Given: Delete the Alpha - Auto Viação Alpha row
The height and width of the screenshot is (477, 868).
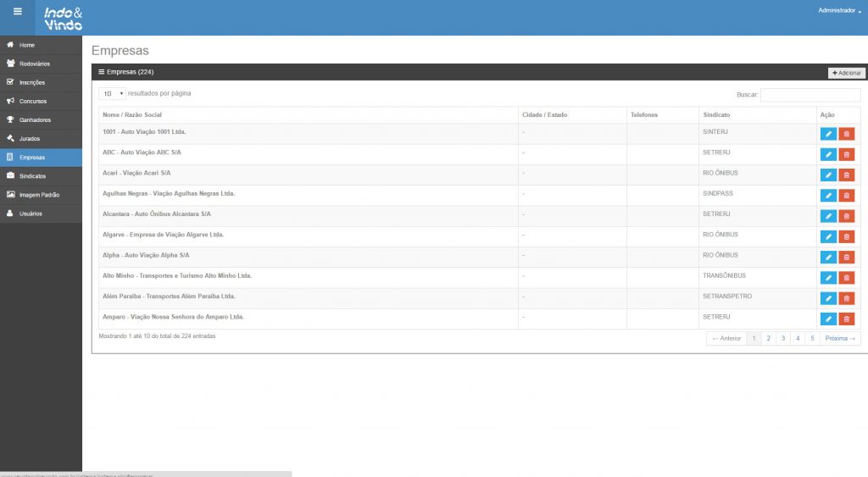Looking at the screenshot, I should click(x=846, y=257).
